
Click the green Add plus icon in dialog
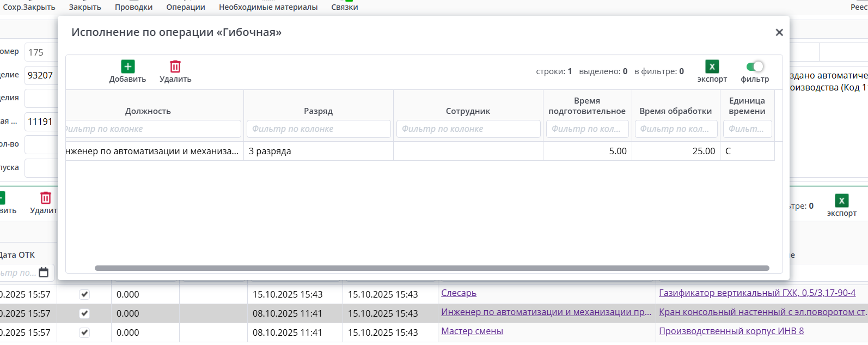pyautogui.click(x=127, y=66)
